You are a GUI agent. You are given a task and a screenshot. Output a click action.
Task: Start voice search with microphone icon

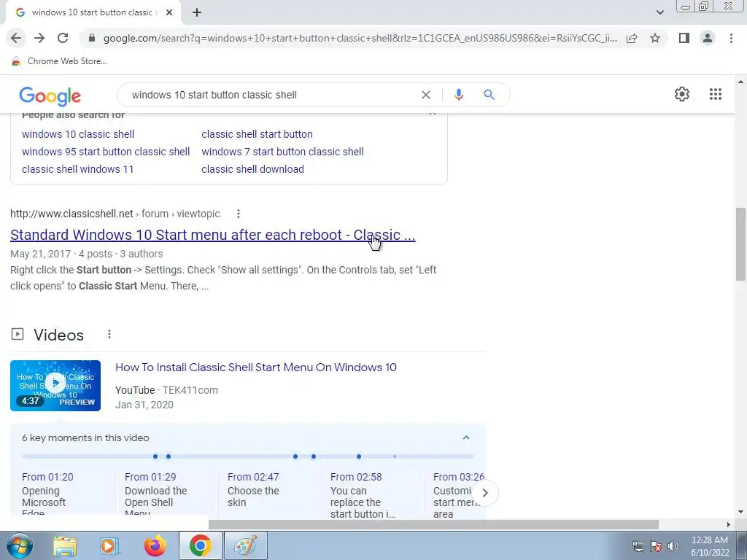458,95
